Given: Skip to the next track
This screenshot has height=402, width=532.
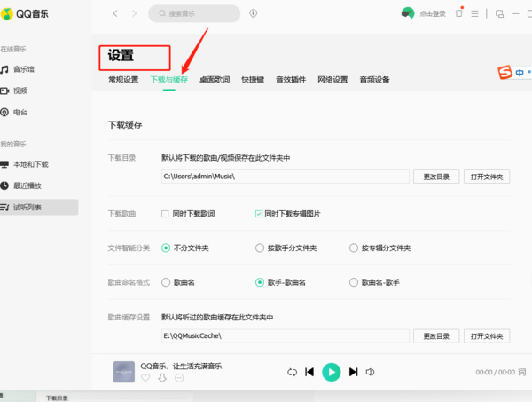Looking at the screenshot, I should pos(353,372).
